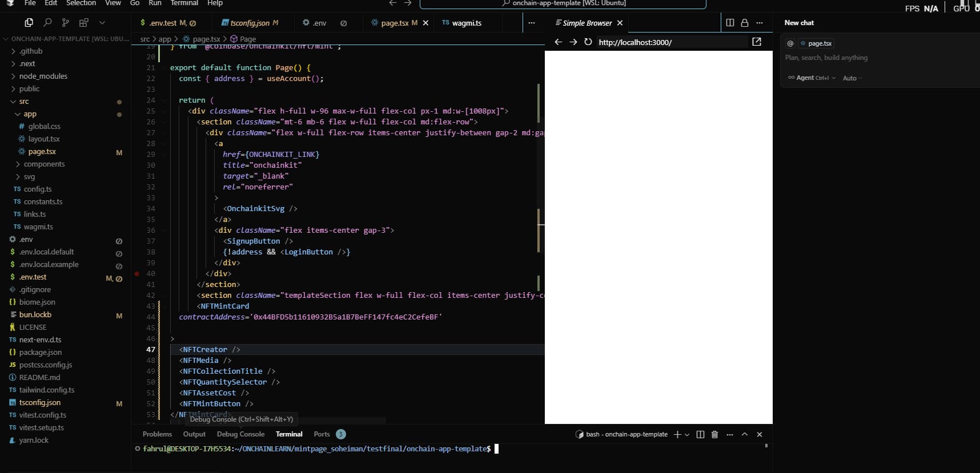This screenshot has height=473, width=980.
Task: Open the Explorer view icon
Action: (x=29, y=23)
